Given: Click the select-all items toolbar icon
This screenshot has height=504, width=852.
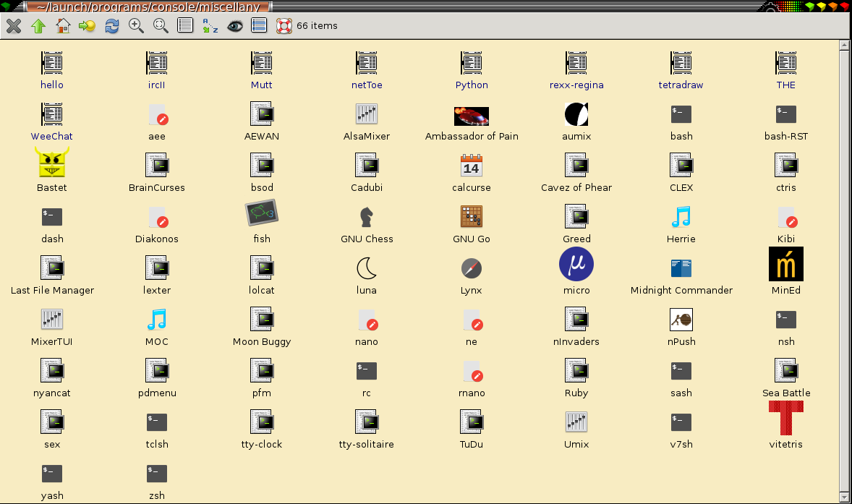Looking at the screenshot, I should [x=259, y=25].
